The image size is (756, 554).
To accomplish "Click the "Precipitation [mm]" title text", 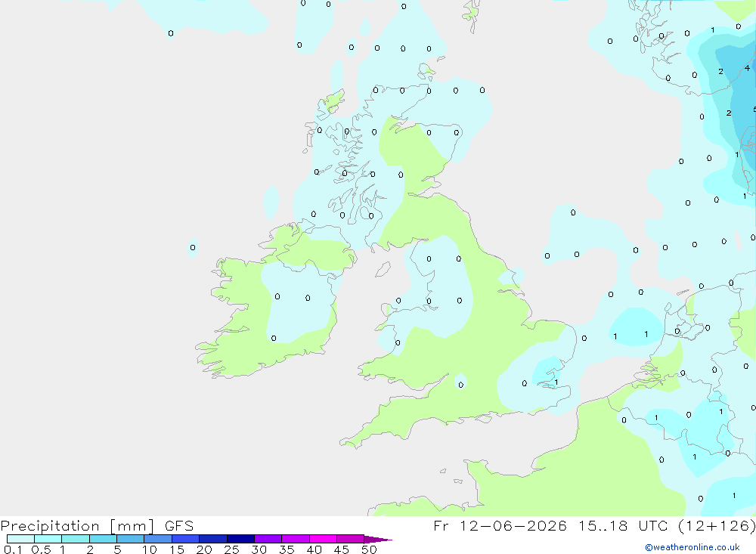I will point(78,526).
